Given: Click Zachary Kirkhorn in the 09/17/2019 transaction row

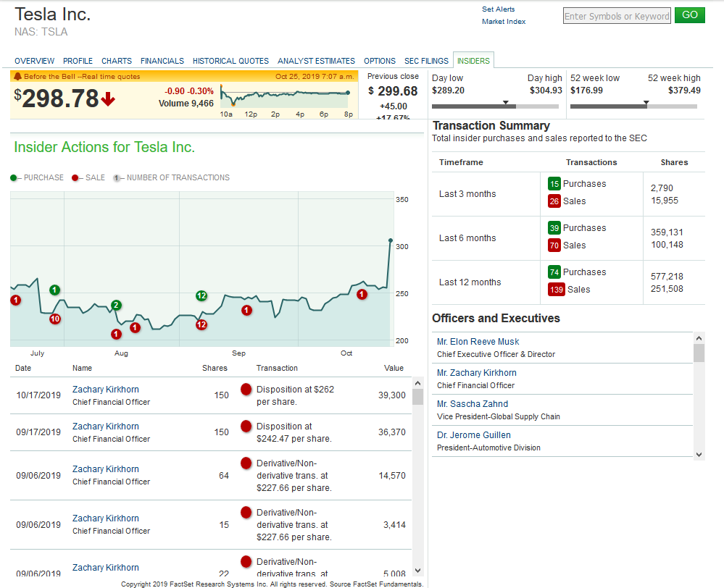Looking at the screenshot, I should [106, 427].
